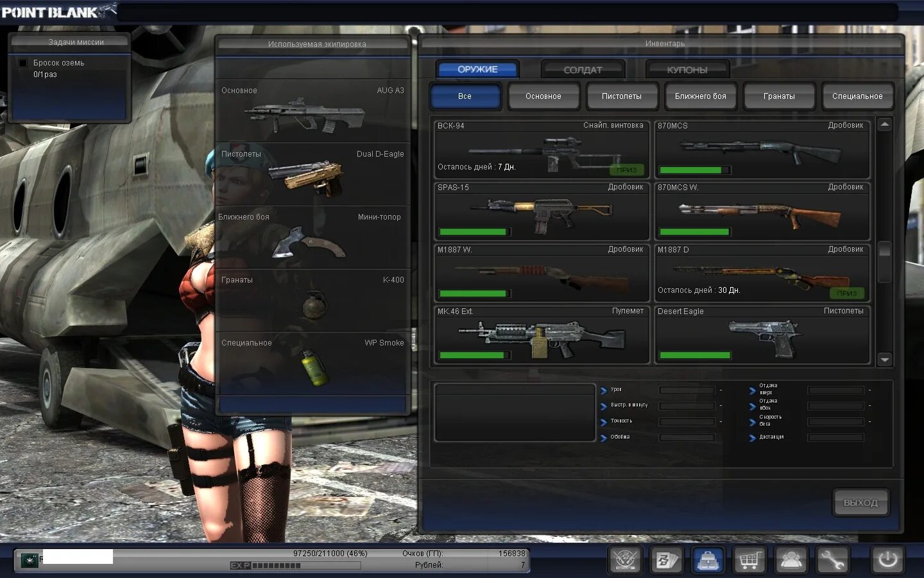Viewport: 924px width, 578px height.
Task: Switch to the ОРУЖИЕ tab
Action: (477, 69)
